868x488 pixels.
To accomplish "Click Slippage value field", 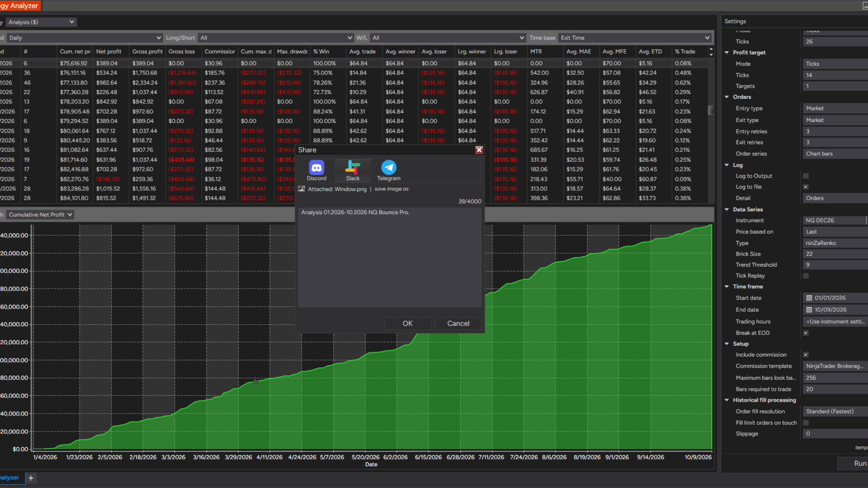I will pyautogui.click(x=835, y=434).
